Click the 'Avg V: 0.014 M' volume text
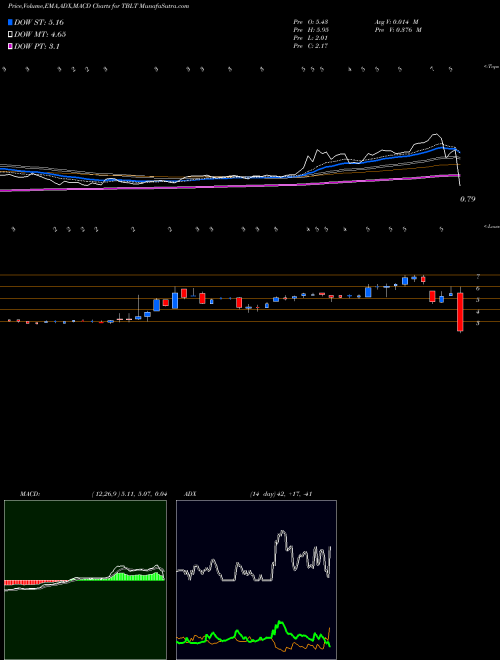Screen dimensions: 500x660 396,22
